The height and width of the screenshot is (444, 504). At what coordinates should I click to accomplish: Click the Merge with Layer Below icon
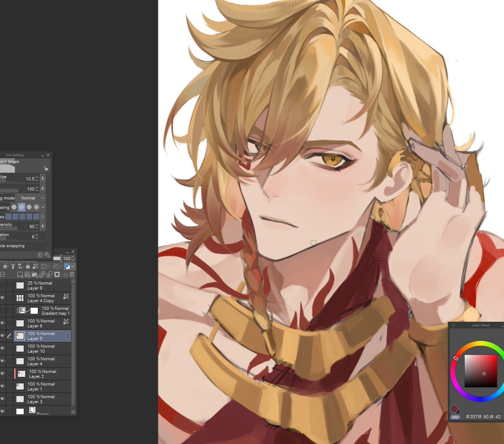tap(50, 275)
